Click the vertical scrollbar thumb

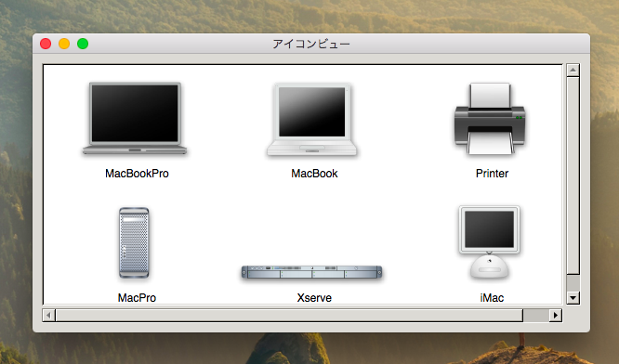tap(573, 175)
